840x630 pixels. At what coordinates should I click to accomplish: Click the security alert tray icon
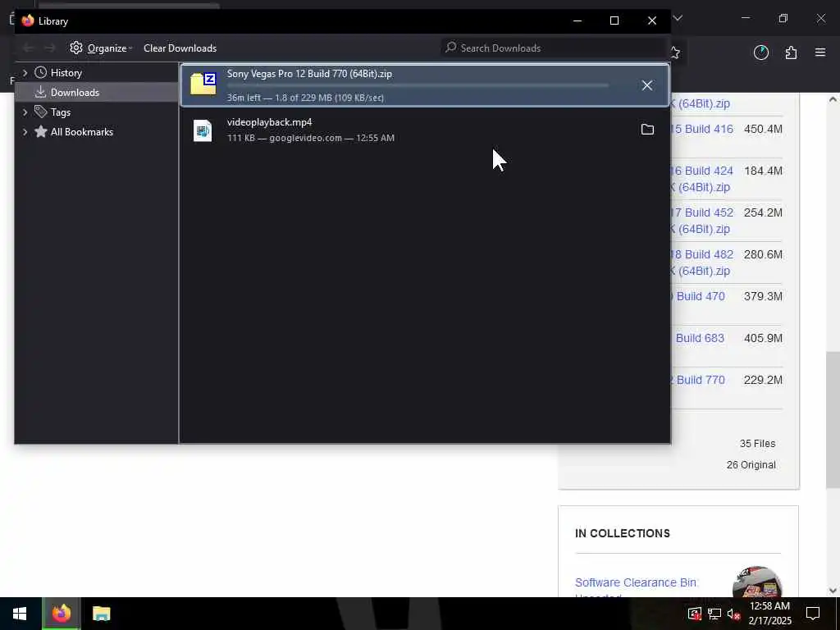694,614
